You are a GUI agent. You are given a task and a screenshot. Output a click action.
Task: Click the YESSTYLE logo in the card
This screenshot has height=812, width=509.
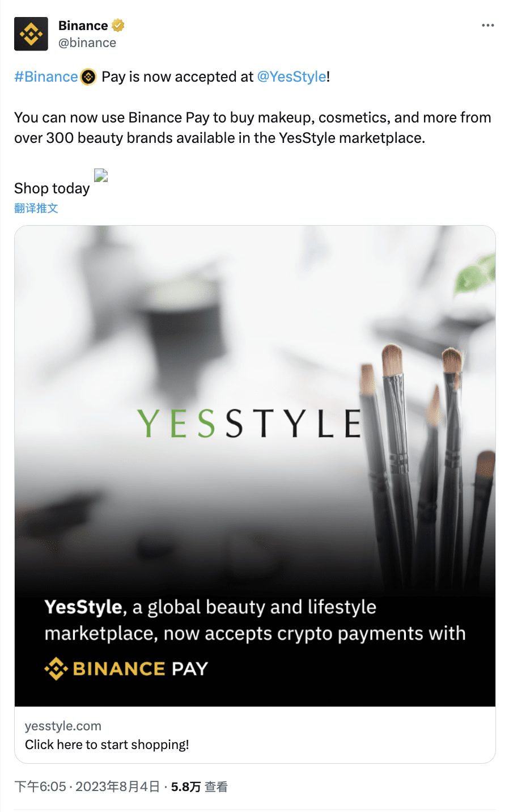click(249, 424)
